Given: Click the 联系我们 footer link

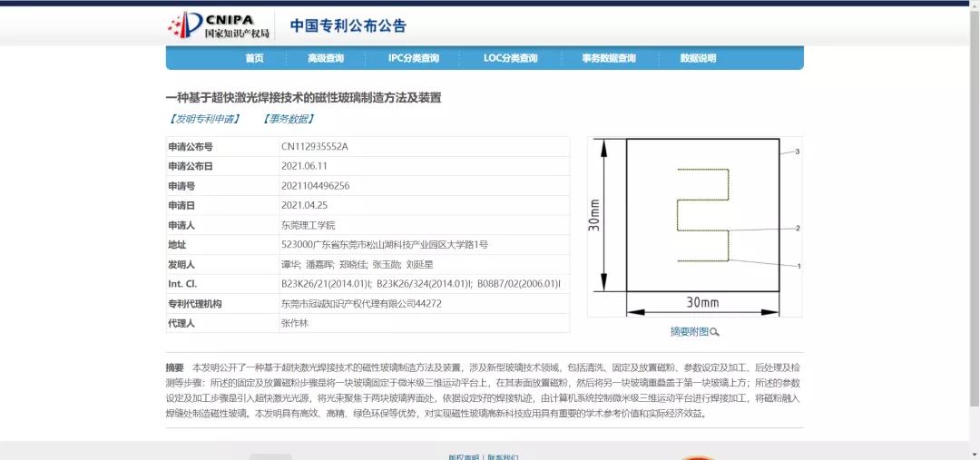Looking at the screenshot, I should [505, 457].
